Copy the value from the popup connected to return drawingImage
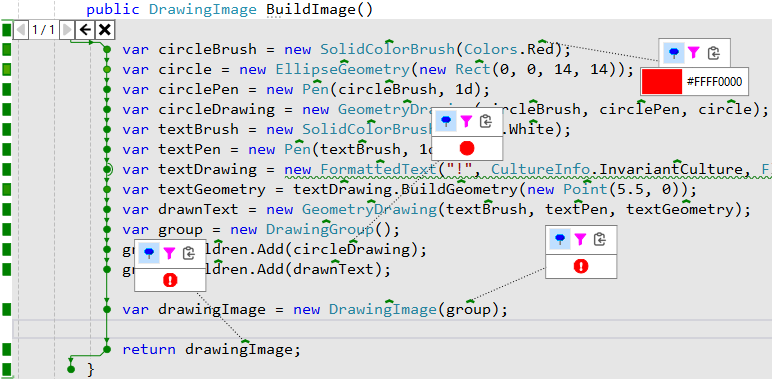The height and width of the screenshot is (380, 772). tap(189, 253)
